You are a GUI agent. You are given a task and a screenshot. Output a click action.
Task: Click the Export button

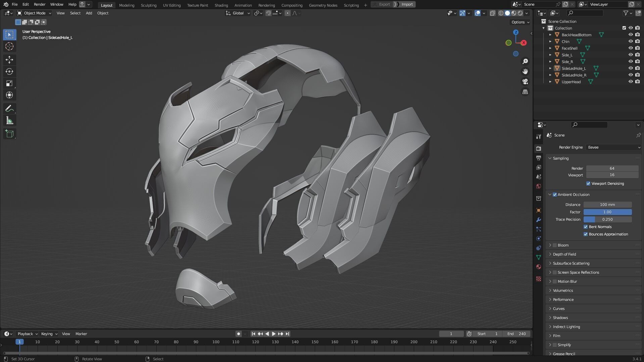point(382,4)
